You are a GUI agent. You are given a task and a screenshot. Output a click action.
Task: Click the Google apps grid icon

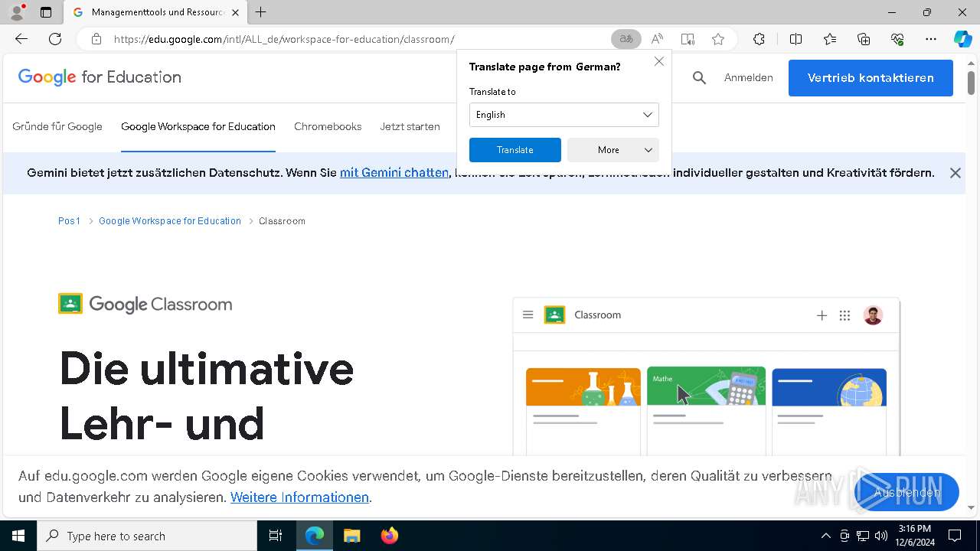tap(844, 315)
